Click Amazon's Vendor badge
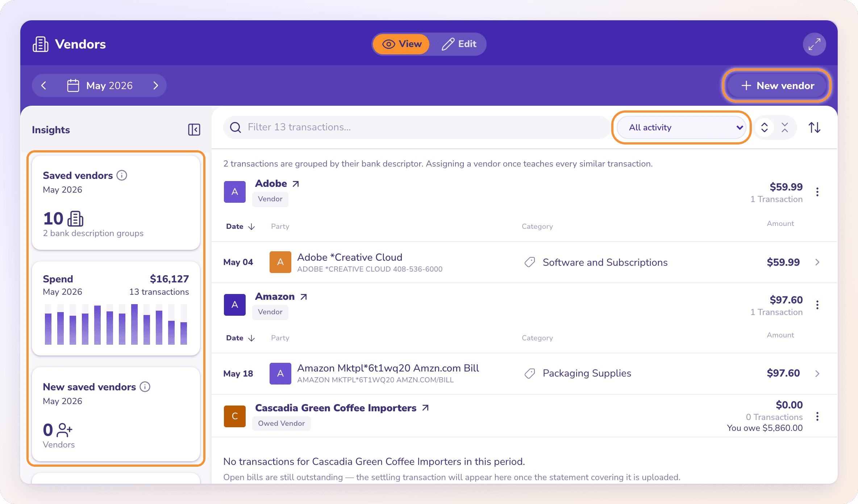This screenshot has width=858, height=504. click(270, 312)
